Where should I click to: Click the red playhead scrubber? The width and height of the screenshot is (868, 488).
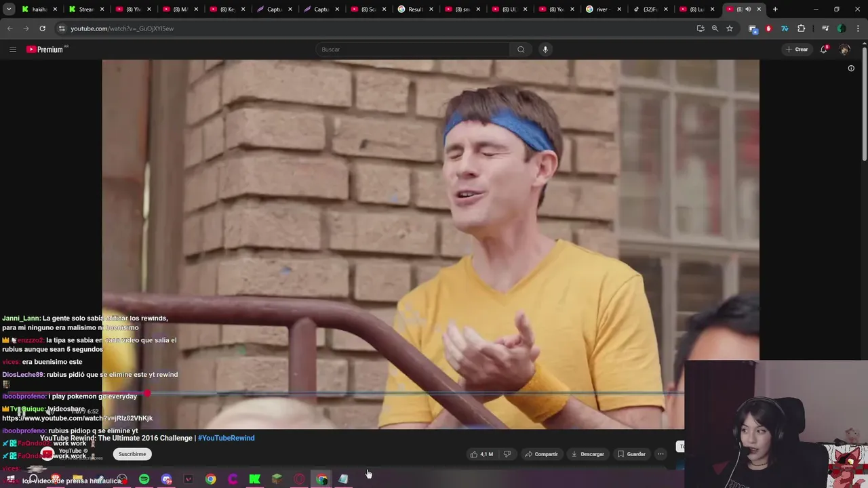pyautogui.click(x=146, y=393)
